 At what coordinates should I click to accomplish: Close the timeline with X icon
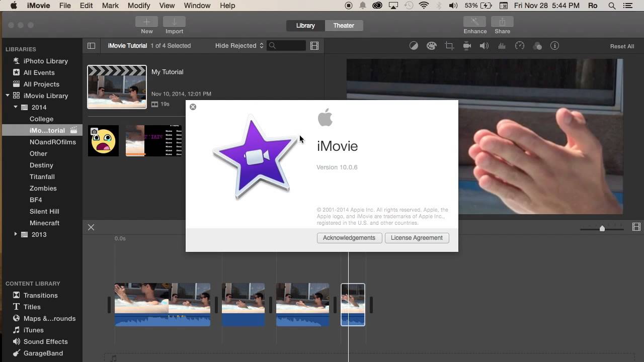click(x=91, y=227)
